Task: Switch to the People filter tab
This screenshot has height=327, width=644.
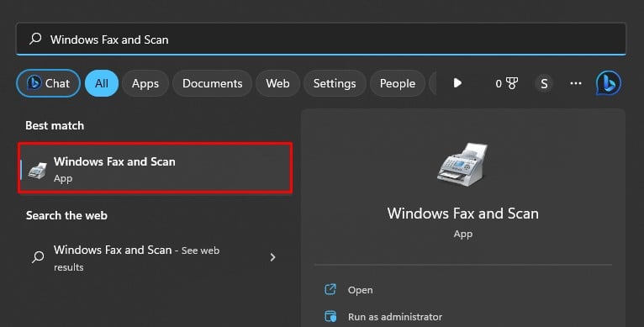Action: [x=398, y=83]
